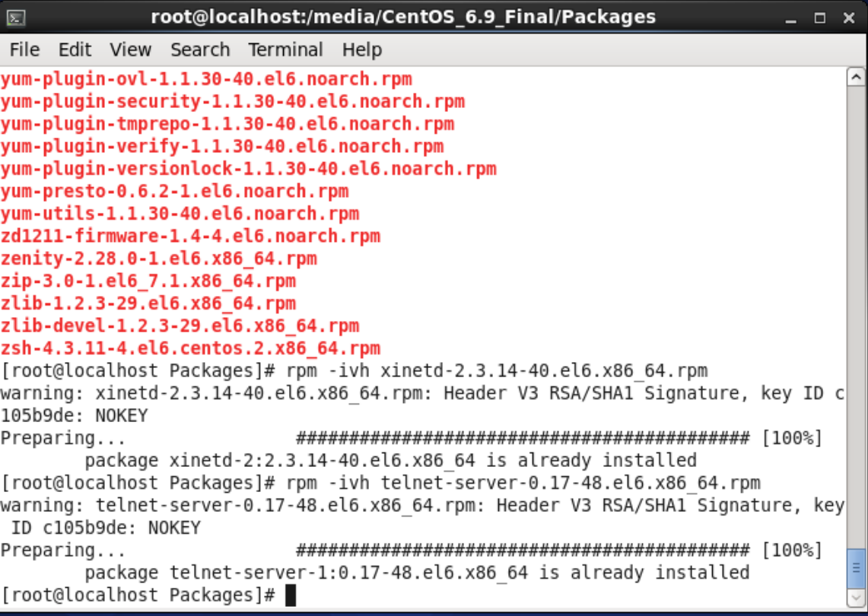Click the window title bar text
This screenshot has height=616, width=868.
pyautogui.click(x=403, y=17)
